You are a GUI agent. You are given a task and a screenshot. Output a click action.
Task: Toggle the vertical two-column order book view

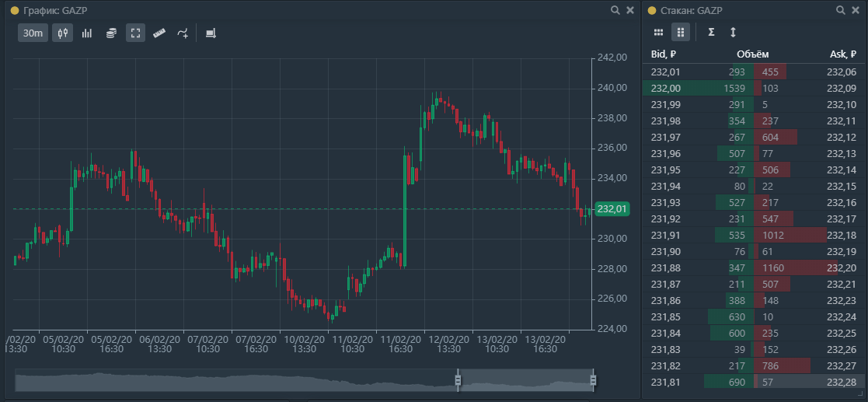pyautogui.click(x=681, y=33)
